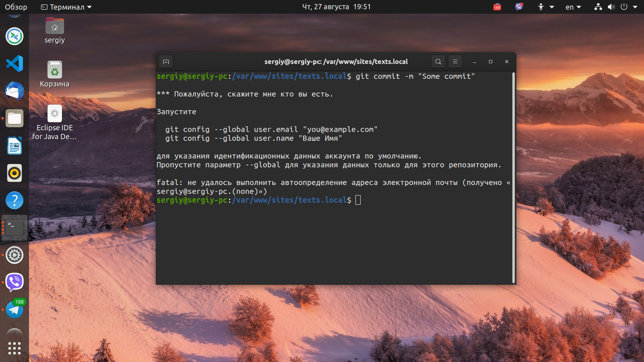The width and height of the screenshot is (644, 362).
Task: Click the Пропустите параметр --global line
Action: coord(329,165)
